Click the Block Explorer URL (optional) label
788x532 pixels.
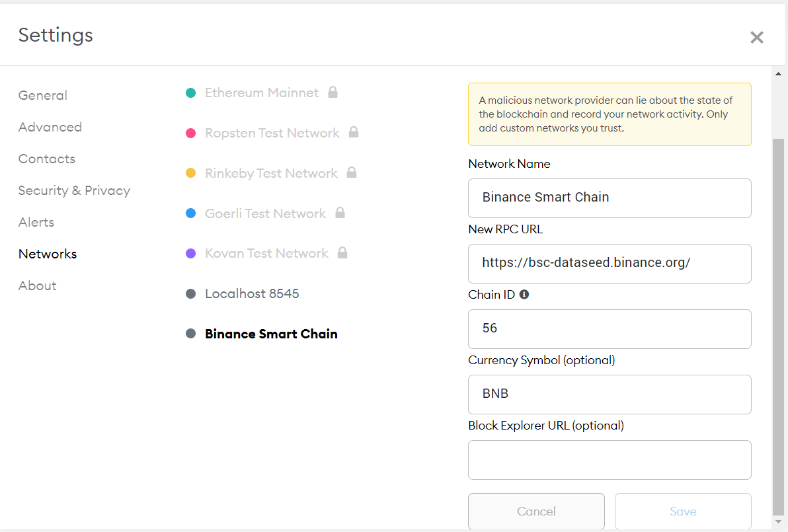[x=546, y=426]
